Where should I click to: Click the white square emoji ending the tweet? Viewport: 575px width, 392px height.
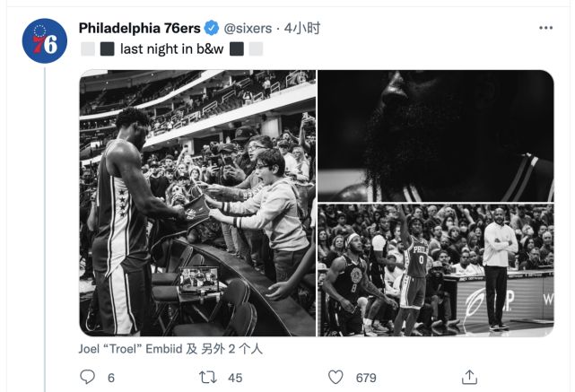pos(256,49)
